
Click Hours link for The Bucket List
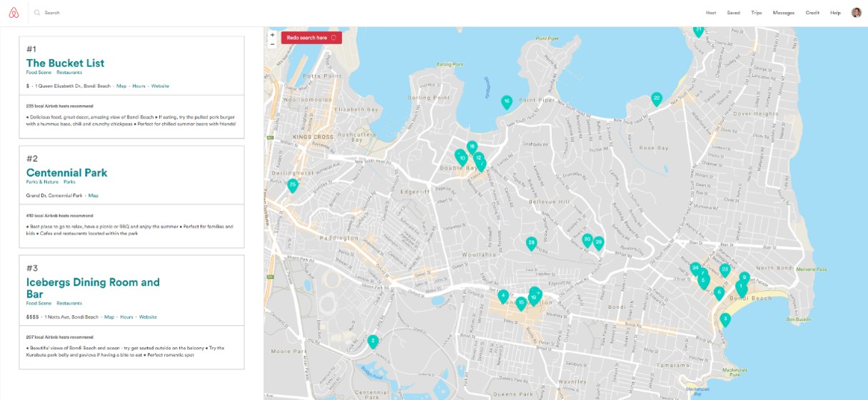[x=138, y=86]
